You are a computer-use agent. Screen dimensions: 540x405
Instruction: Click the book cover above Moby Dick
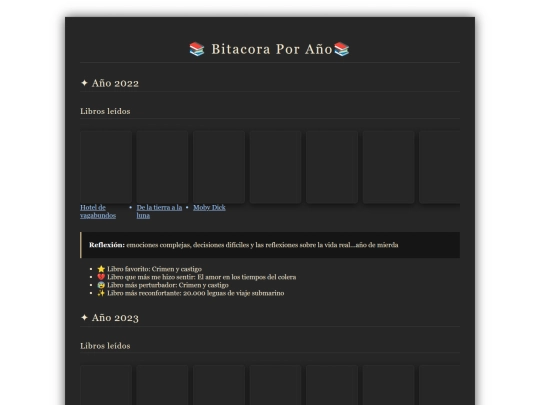coord(219,167)
